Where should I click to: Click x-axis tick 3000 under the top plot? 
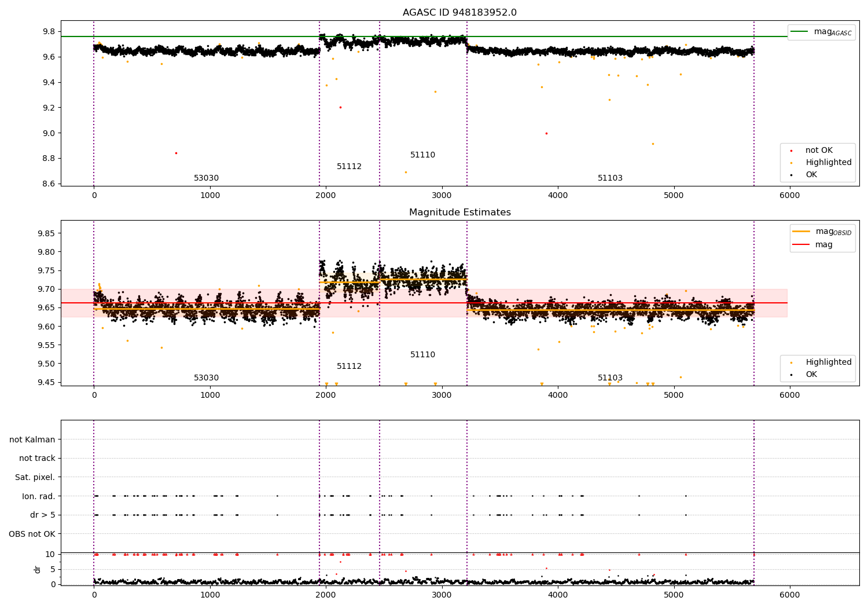tap(442, 196)
